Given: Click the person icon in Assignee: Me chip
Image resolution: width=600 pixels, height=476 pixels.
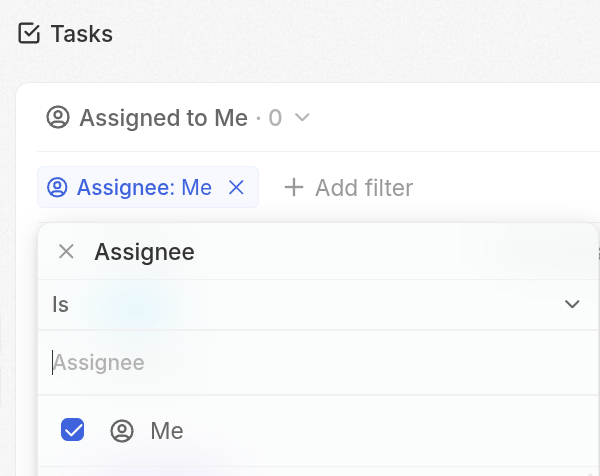Looking at the screenshot, I should (58, 187).
